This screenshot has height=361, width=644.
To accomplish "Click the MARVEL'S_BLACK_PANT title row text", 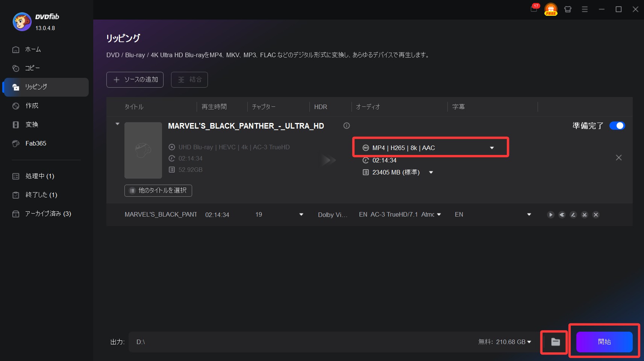I will tap(161, 215).
